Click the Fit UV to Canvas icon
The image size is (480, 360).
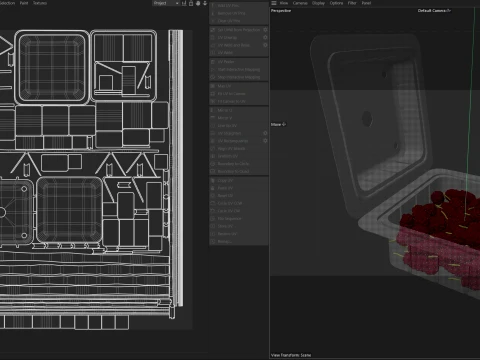[213, 94]
